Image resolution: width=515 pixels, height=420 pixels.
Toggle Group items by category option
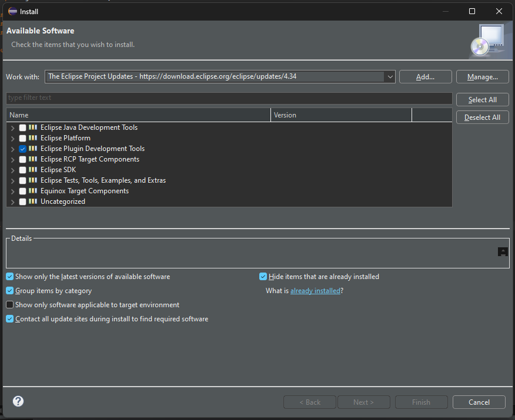pos(10,291)
